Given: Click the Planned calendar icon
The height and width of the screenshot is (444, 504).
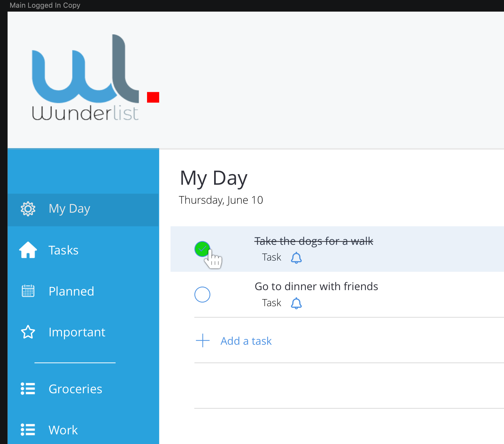Looking at the screenshot, I should [x=28, y=291].
